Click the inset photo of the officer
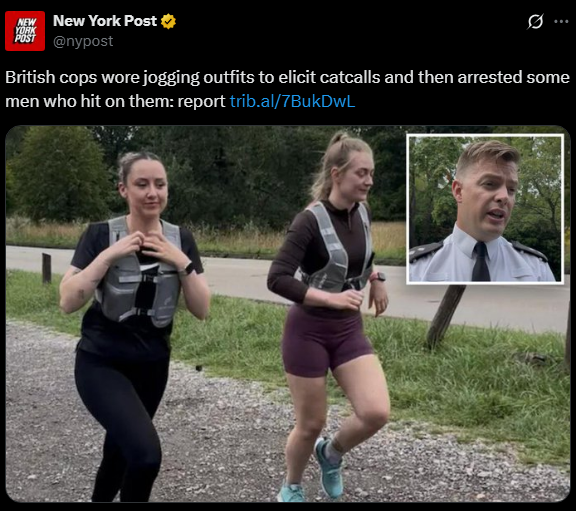The image size is (576, 511). [x=485, y=209]
